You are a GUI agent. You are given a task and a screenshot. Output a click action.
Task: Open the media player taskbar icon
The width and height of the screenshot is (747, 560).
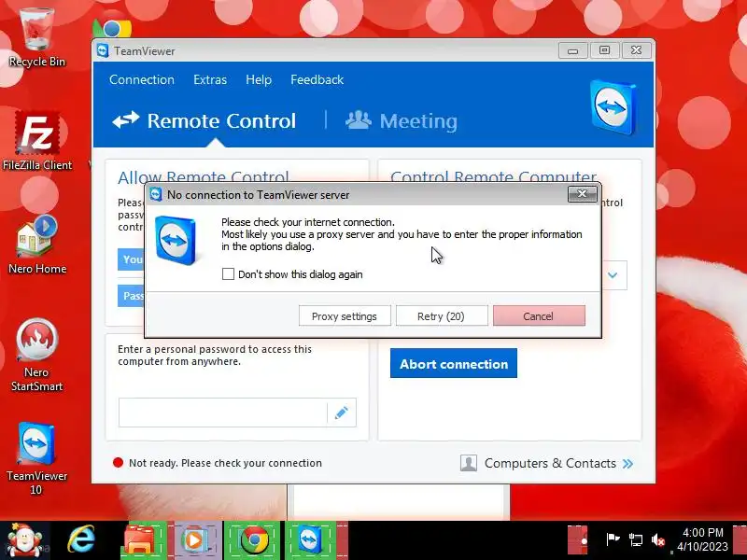[x=193, y=540]
